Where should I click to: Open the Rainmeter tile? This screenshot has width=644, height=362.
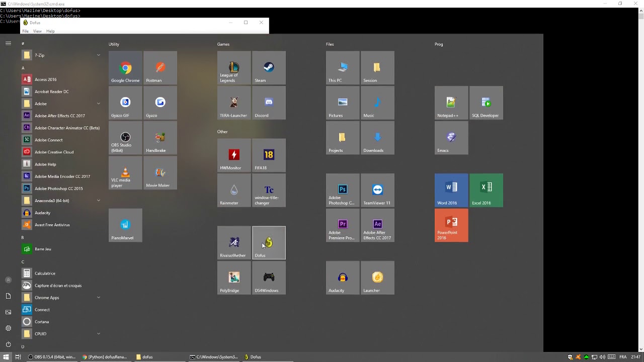234,191
